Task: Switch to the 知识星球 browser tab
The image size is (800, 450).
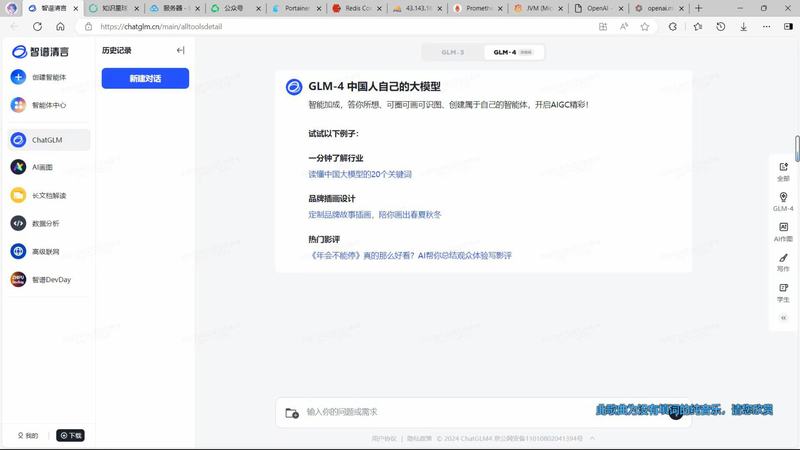Action: click(x=115, y=8)
